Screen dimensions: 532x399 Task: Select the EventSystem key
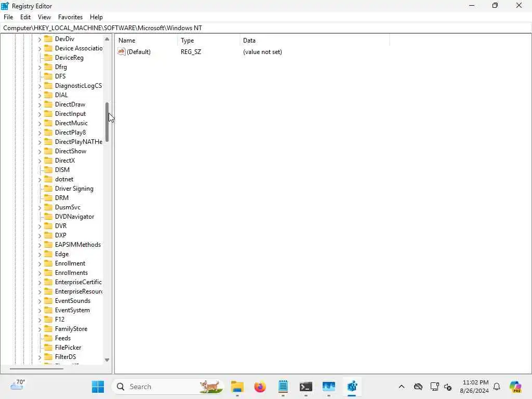tap(72, 310)
